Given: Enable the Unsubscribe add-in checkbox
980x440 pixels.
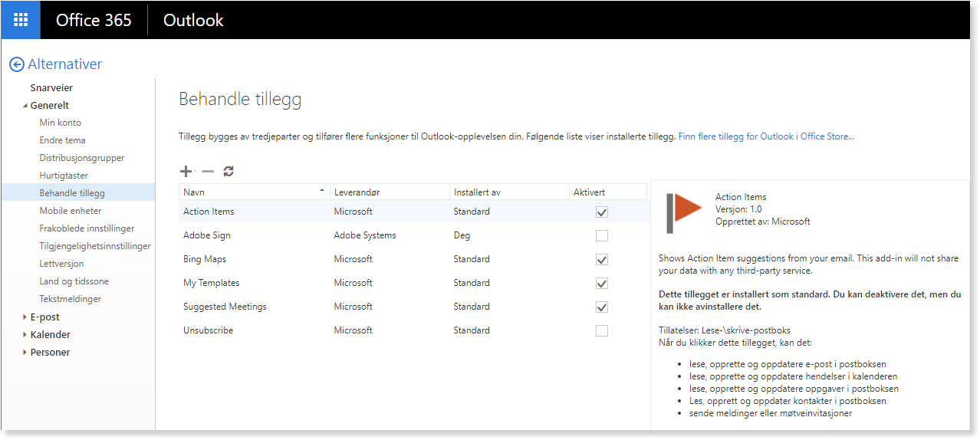Looking at the screenshot, I should (602, 331).
